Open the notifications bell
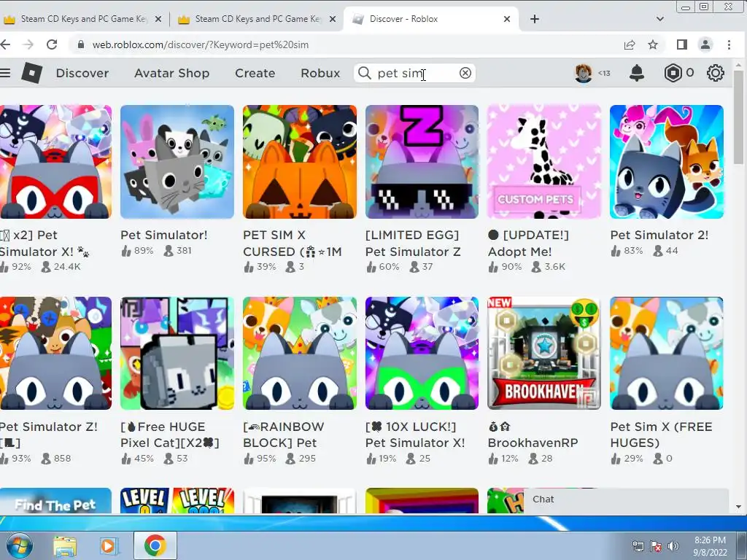The height and width of the screenshot is (560, 747). click(637, 73)
